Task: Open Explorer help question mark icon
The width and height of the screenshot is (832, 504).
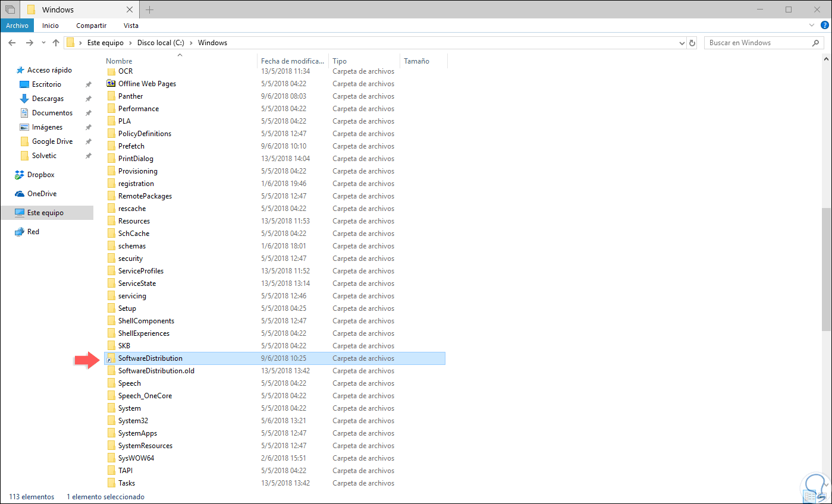Action: click(824, 26)
